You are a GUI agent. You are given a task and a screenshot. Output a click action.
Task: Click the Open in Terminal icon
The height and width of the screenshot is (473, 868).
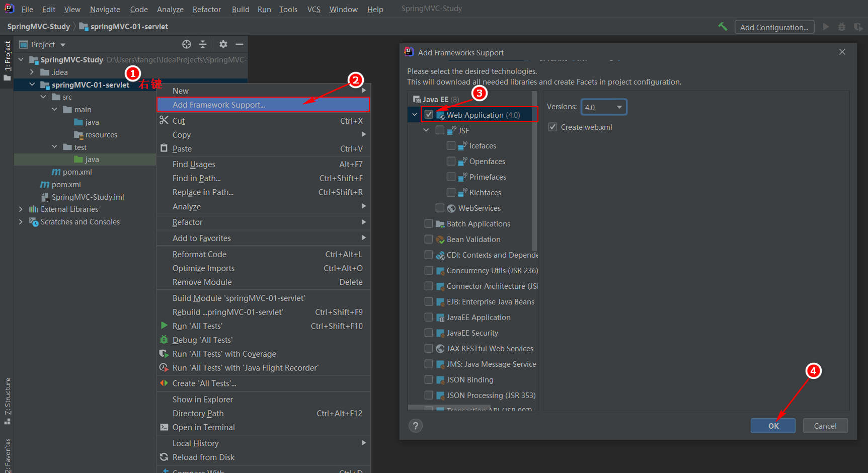click(x=164, y=427)
